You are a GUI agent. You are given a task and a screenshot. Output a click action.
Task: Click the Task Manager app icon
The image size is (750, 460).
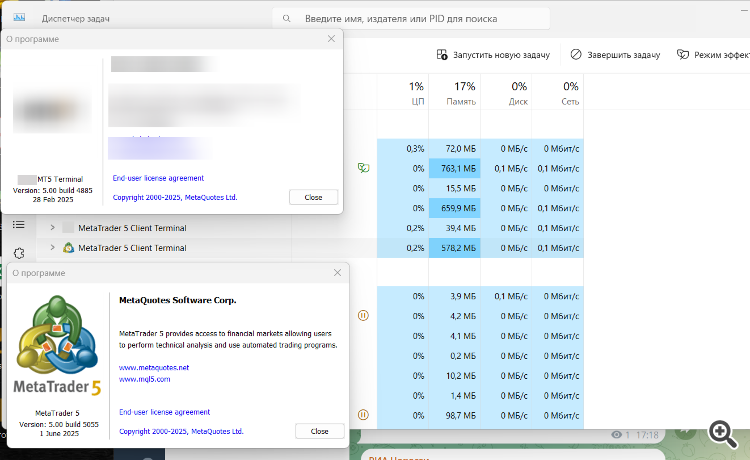[19, 18]
